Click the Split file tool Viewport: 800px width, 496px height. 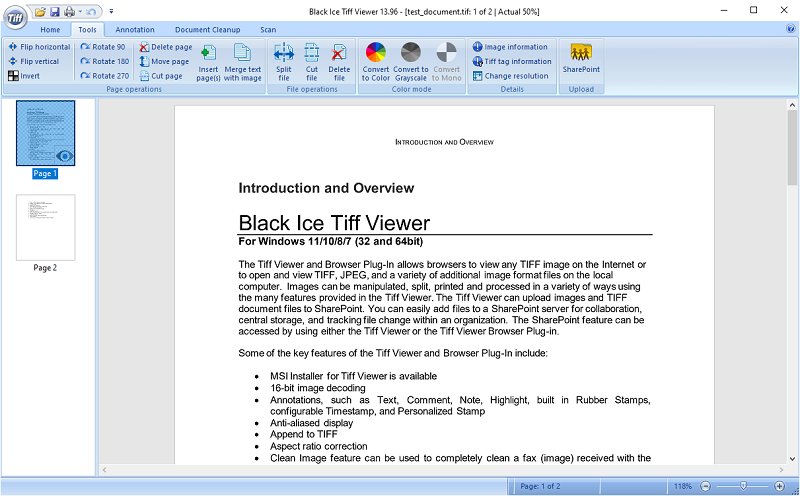[284, 62]
